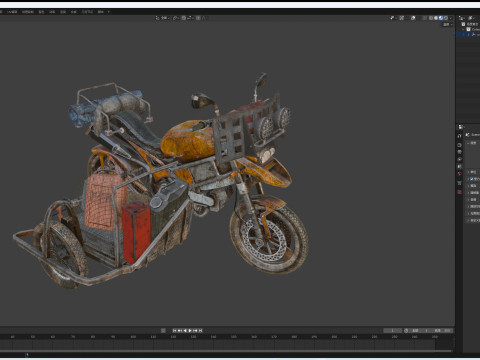Collapse the top Scene panel in properties
Viewport: 480px width, 360px height.
click(468, 143)
